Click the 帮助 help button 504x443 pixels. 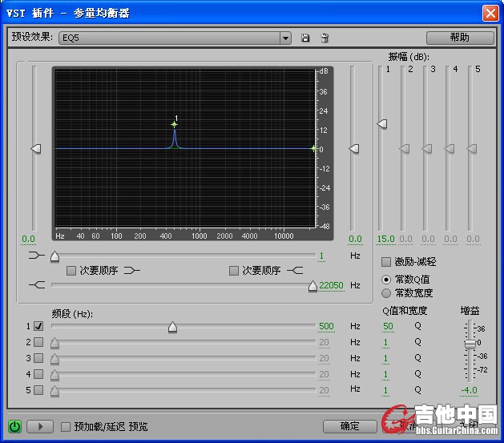460,38
